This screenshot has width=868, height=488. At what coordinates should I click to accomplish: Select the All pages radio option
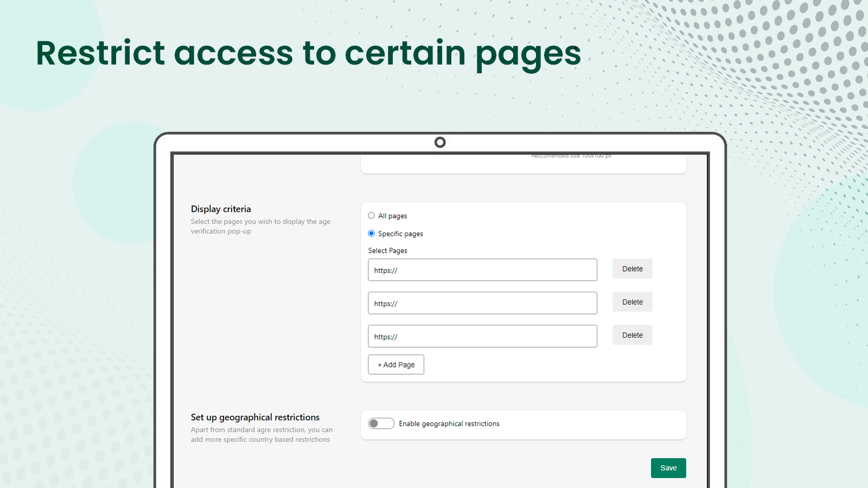(x=372, y=216)
